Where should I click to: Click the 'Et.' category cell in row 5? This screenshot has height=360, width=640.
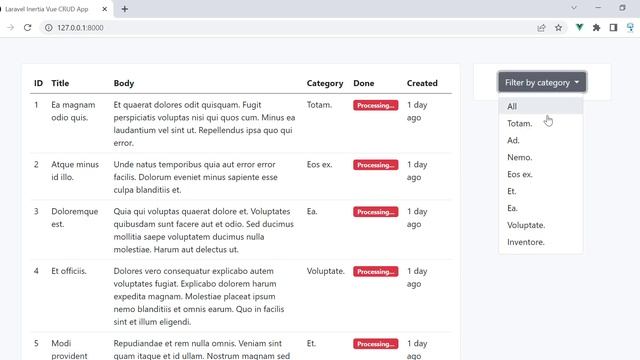[311, 343]
